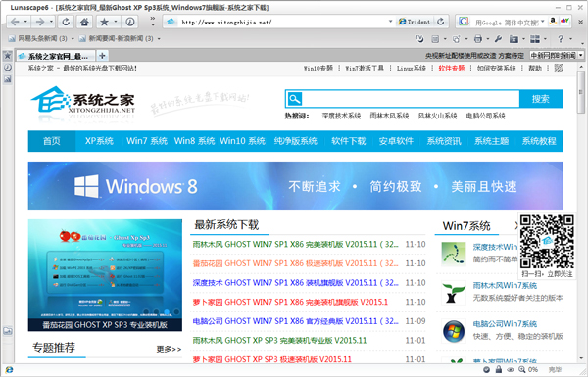Click the Windows 8 banner image
Screen dimensions: 588x377
(296, 185)
